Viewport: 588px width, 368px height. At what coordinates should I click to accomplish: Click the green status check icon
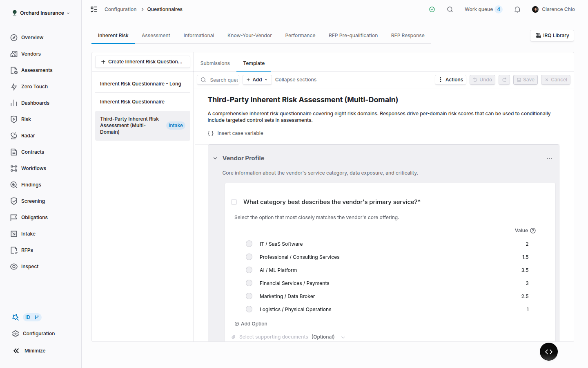(x=432, y=9)
